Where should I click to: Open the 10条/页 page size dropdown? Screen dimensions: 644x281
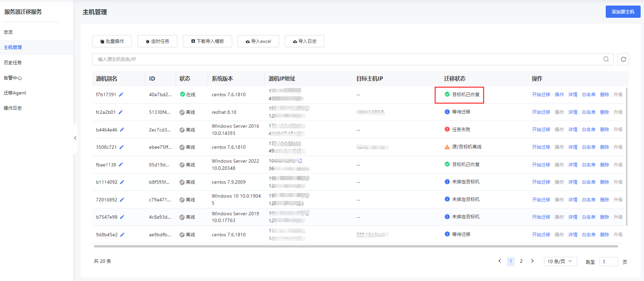click(560, 261)
